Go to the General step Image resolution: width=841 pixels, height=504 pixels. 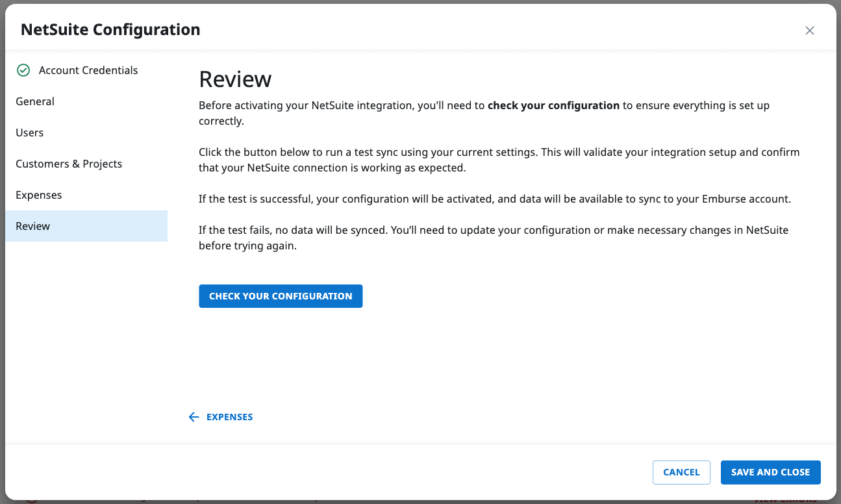pyautogui.click(x=86, y=101)
